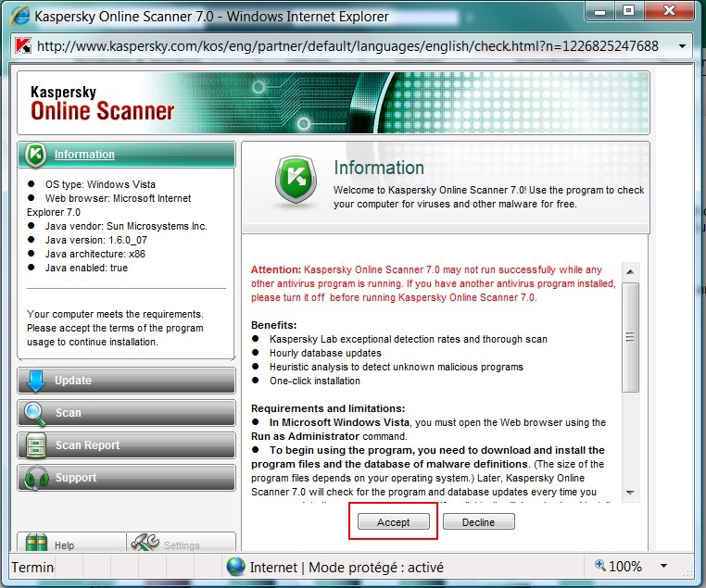Screen dimensions: 706x588
Task: Click the tools Settings icon
Action: pyautogui.click(x=145, y=542)
